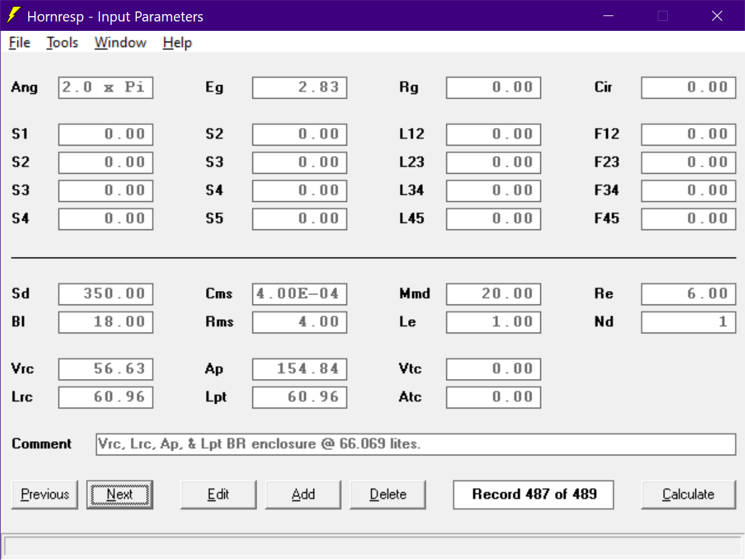
Task: Open the Window menu
Action: (120, 43)
